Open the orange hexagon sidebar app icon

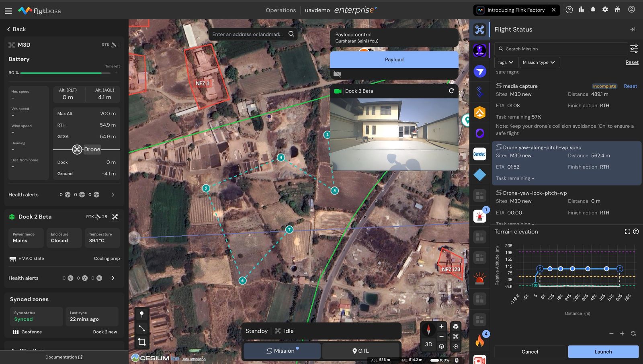480,113
